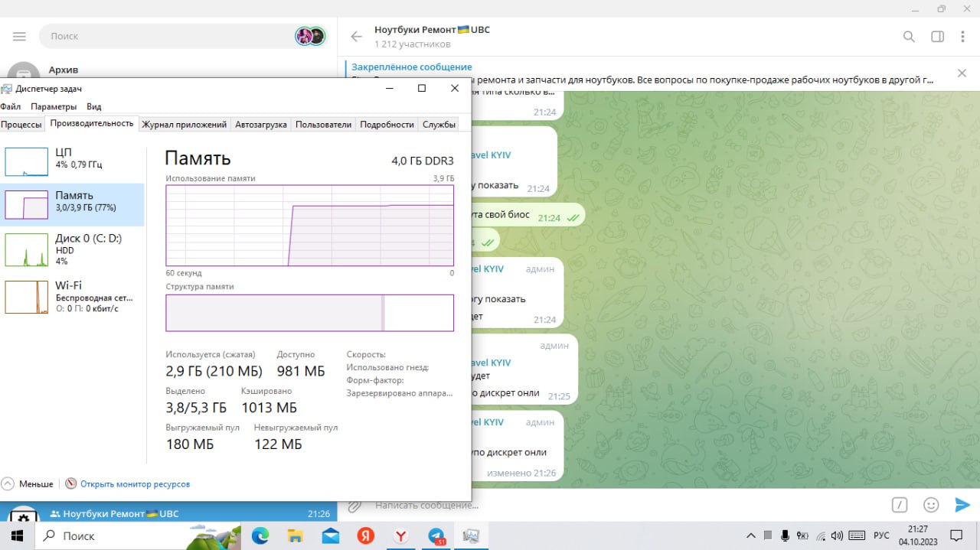
Task: Open the touch keyboard tray icon
Action: (x=857, y=535)
